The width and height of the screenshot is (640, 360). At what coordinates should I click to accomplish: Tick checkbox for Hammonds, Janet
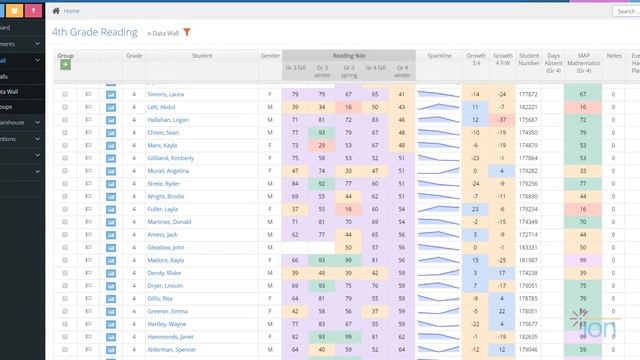65,337
